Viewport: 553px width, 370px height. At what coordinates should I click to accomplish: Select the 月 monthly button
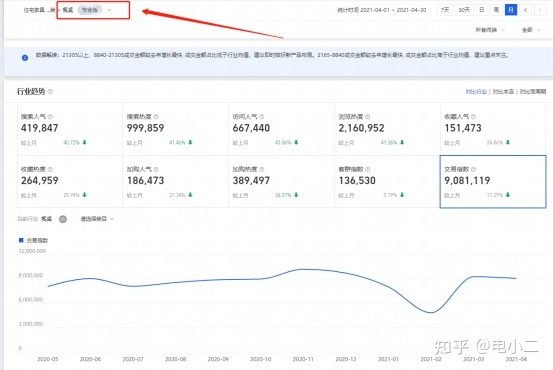point(511,10)
